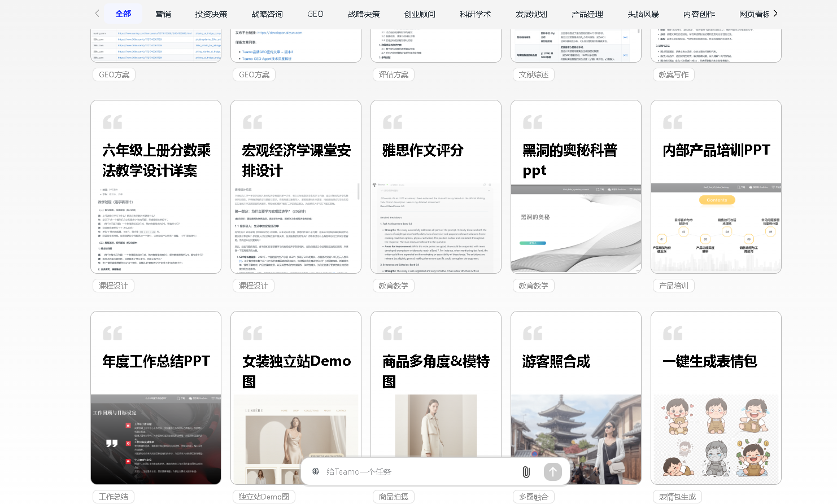This screenshot has height=504, width=837.
Task: Click the left chevron in the category bar
Action: pos(96,13)
